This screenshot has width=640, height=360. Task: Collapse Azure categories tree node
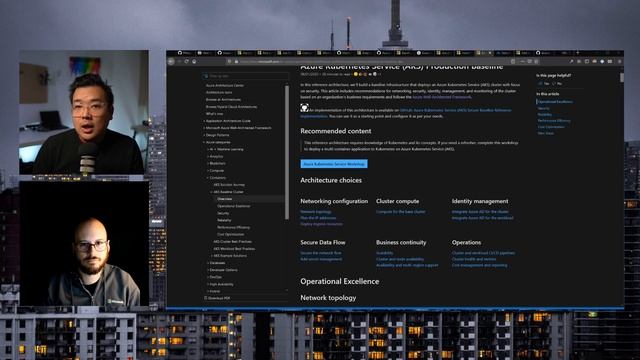coord(204,142)
